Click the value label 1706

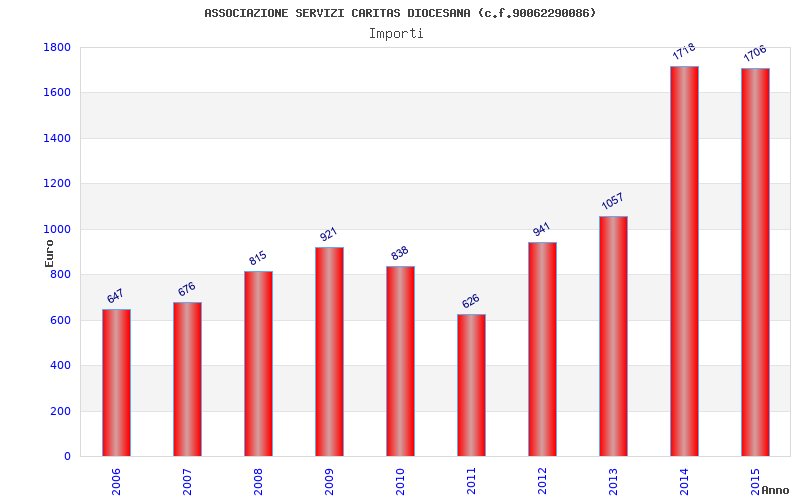(755, 53)
